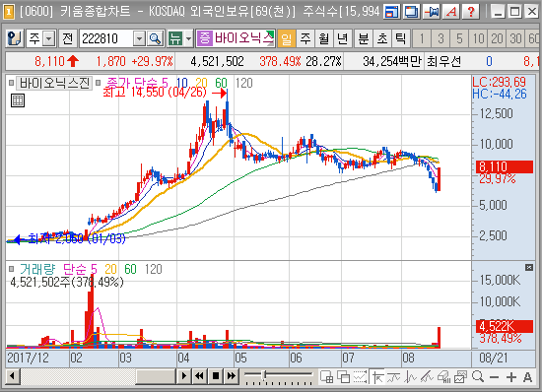This screenshot has height=392, width=542.
Task: Select the 일 daily chart period
Action: 287,38
